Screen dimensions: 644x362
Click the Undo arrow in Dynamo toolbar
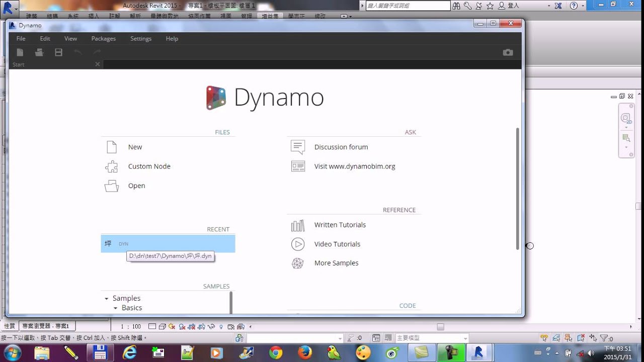coord(77,52)
